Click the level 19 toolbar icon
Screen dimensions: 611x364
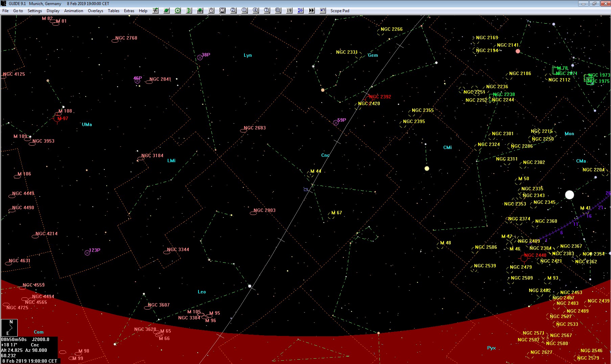coord(289,10)
